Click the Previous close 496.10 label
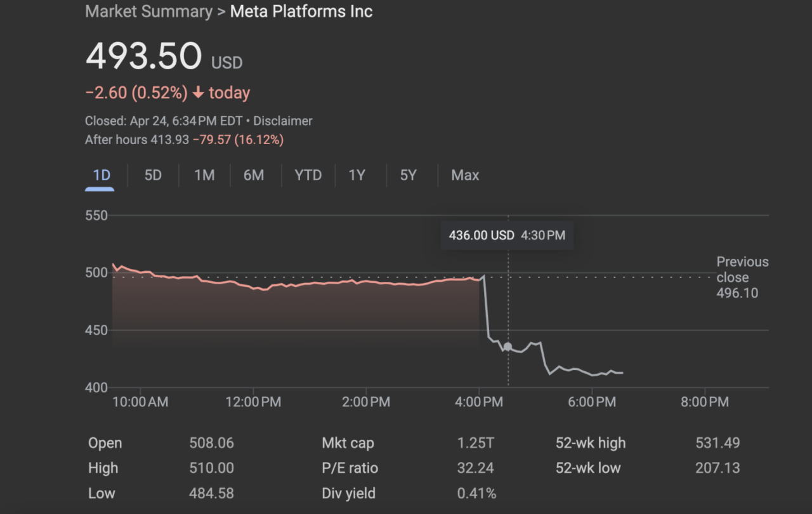The image size is (812, 514). 742,277
